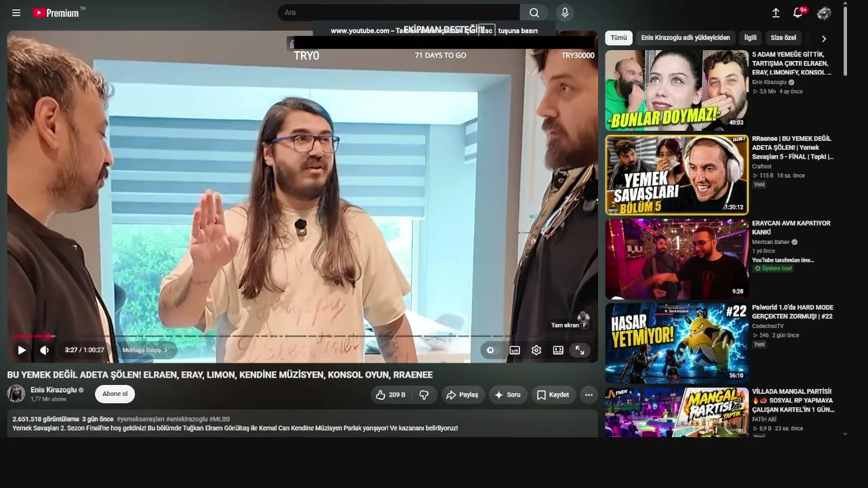Seek using the video progress bar

(x=302, y=336)
